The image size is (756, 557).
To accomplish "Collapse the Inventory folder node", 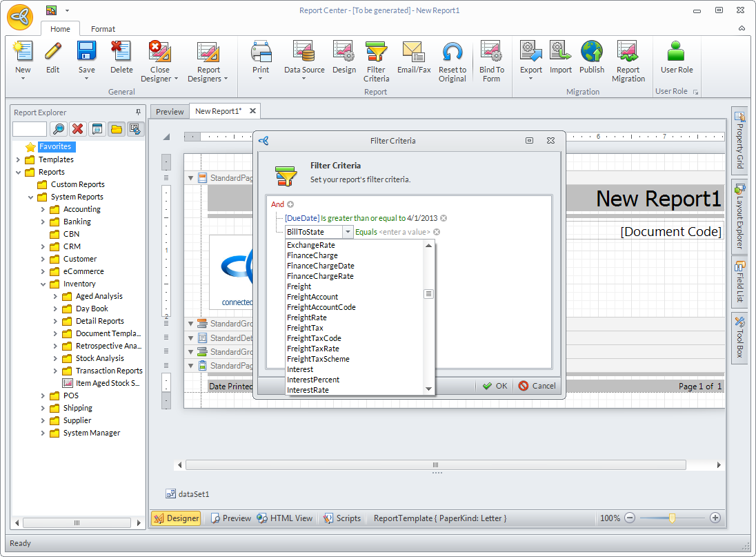I will pos(43,284).
